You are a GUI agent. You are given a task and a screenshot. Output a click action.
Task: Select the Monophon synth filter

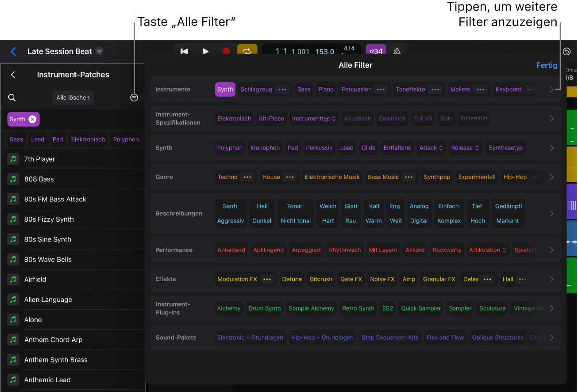pos(265,148)
